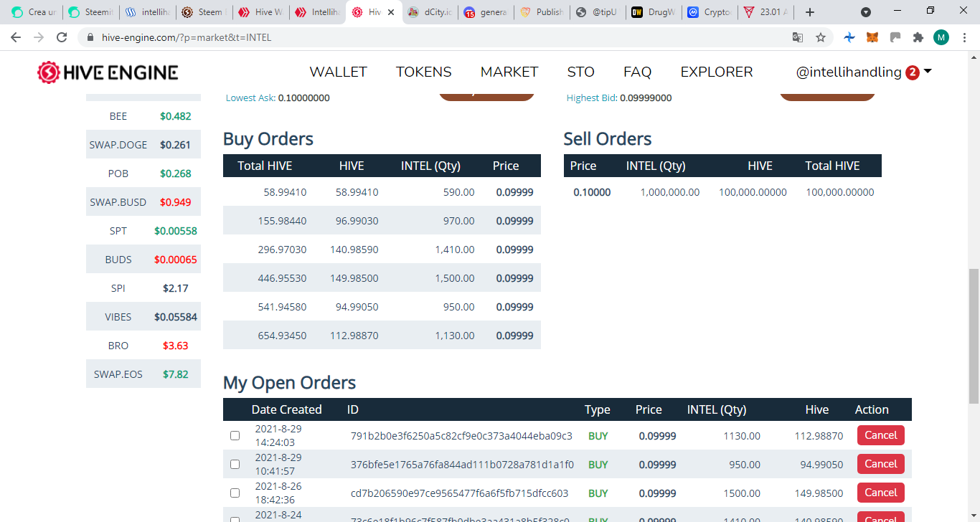Click the Lowest Ask link
The width and height of the screenshot is (980, 522).
point(250,98)
